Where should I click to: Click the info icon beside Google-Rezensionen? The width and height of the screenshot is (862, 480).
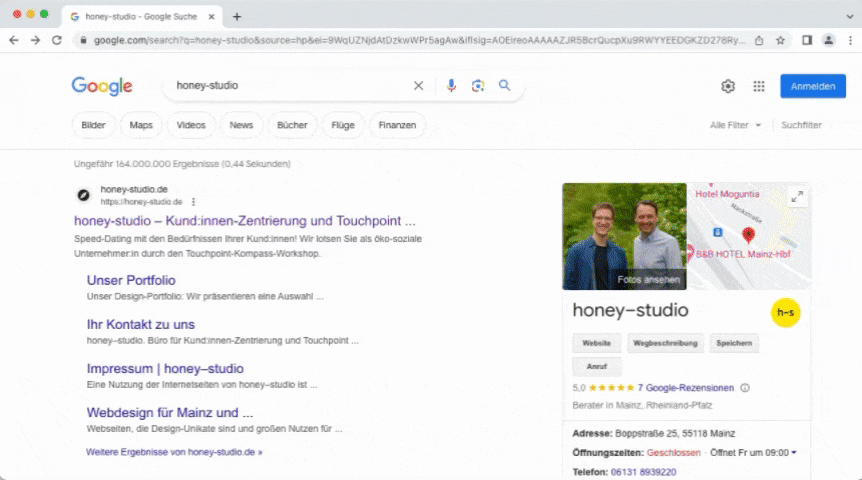[x=745, y=388]
